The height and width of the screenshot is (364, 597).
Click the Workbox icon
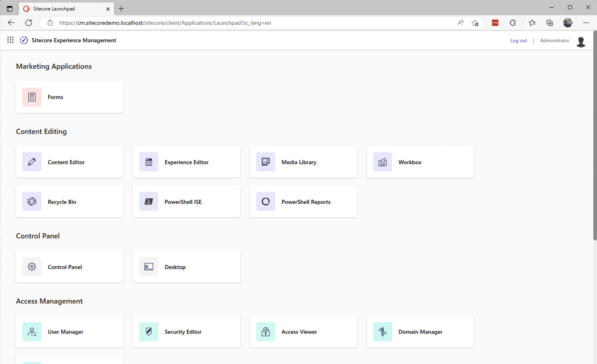point(383,162)
